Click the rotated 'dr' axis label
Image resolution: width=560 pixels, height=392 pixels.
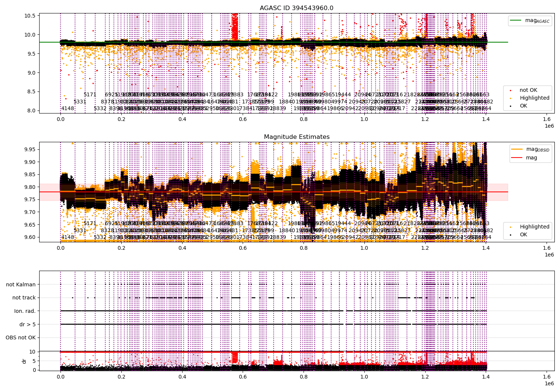[24, 361]
